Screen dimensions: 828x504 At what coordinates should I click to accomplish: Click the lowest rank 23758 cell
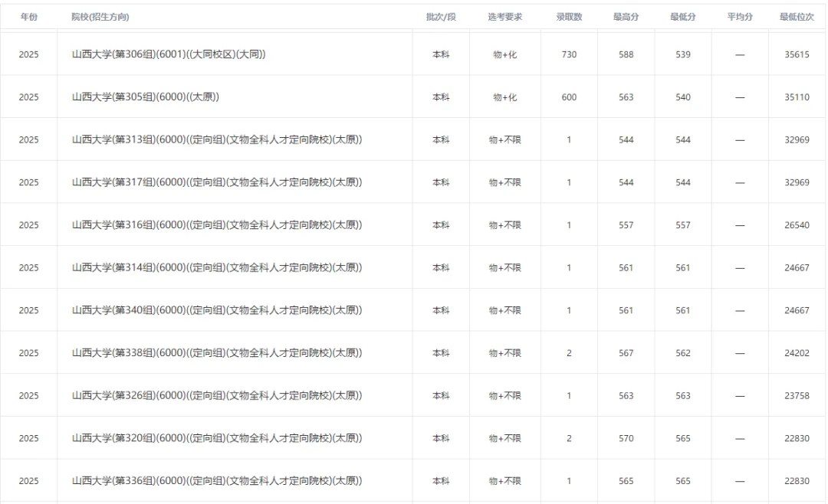[x=797, y=396]
